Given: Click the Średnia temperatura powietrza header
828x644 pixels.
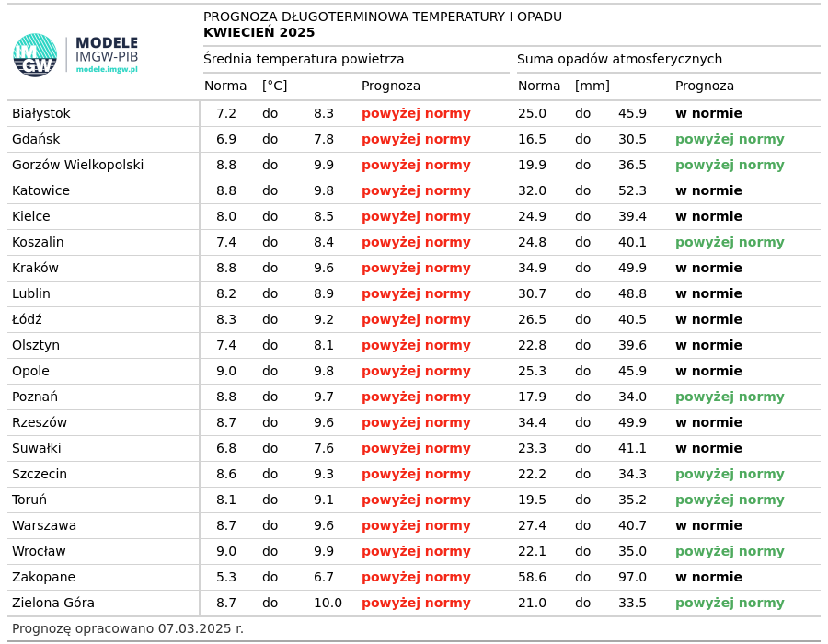Looking at the screenshot, I should point(304,59).
